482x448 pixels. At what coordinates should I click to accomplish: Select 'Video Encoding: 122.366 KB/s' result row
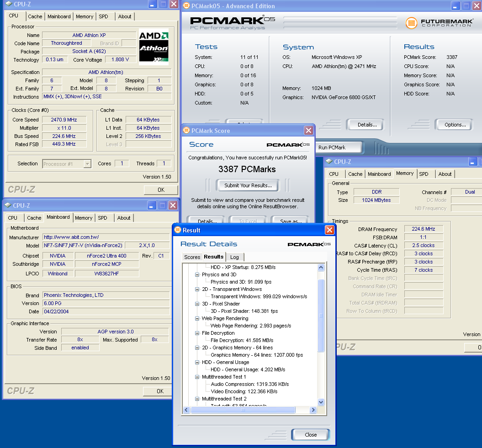(244, 391)
